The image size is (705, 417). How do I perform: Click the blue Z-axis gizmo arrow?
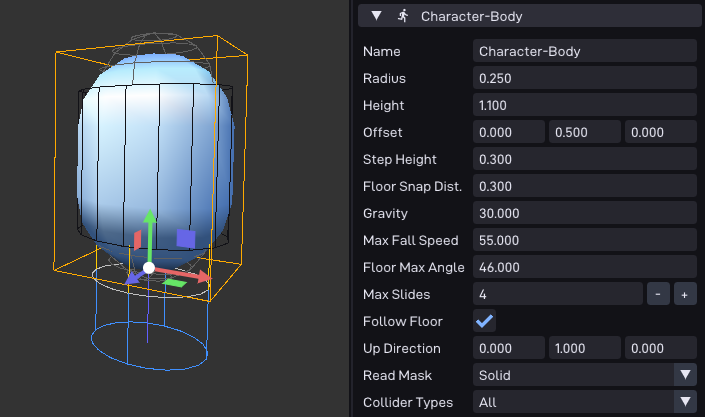[x=134, y=278]
